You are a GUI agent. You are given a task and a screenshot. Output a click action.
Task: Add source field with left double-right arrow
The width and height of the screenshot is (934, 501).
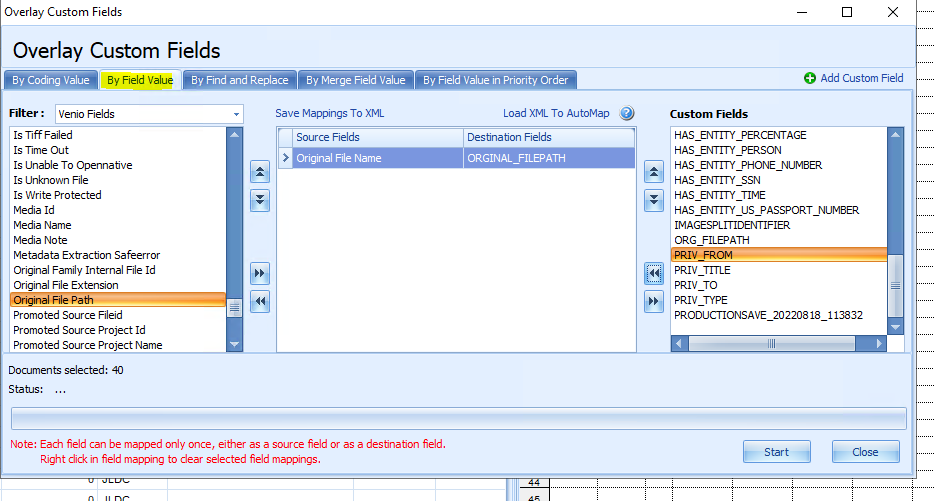(x=260, y=273)
